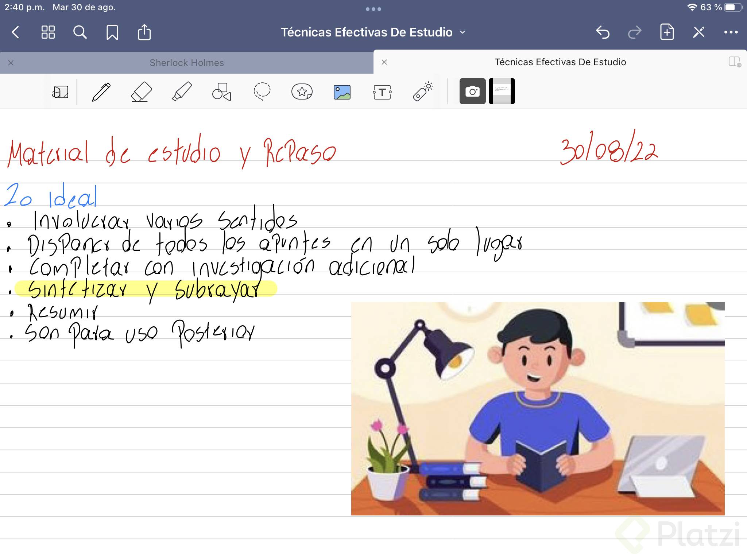Toggle split view layout icon
This screenshot has width=747, height=560.
pyautogui.click(x=734, y=62)
